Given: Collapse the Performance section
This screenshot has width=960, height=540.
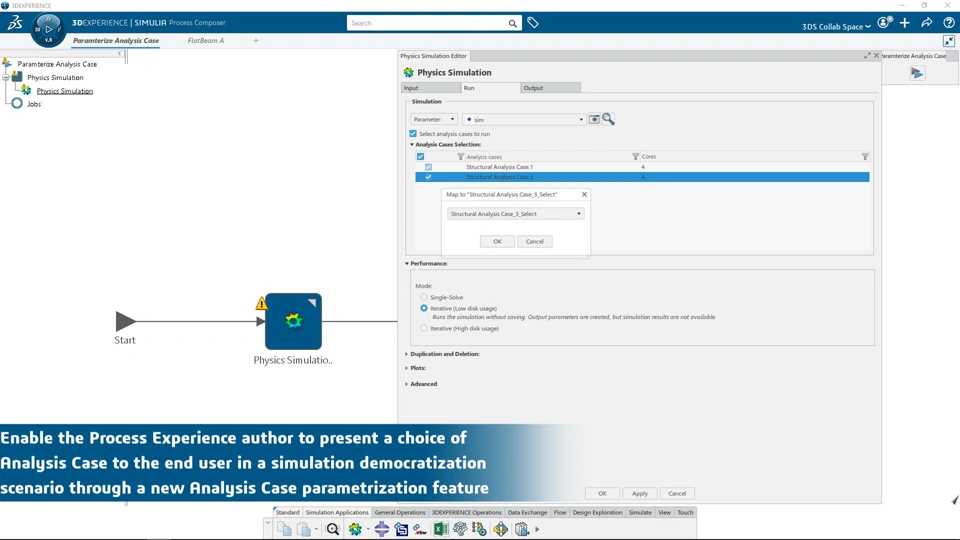Looking at the screenshot, I should pos(407,263).
